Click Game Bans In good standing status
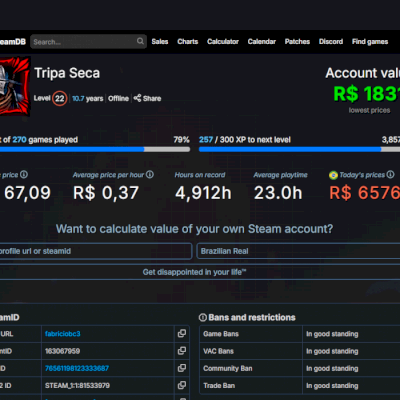400x400 pixels. (332, 334)
